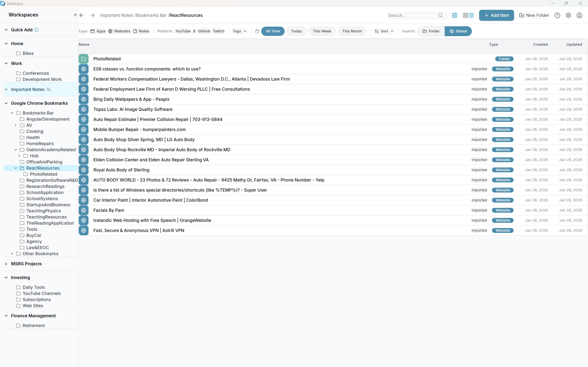Open the settings gear
The image size is (588, 367).
coord(568,15)
